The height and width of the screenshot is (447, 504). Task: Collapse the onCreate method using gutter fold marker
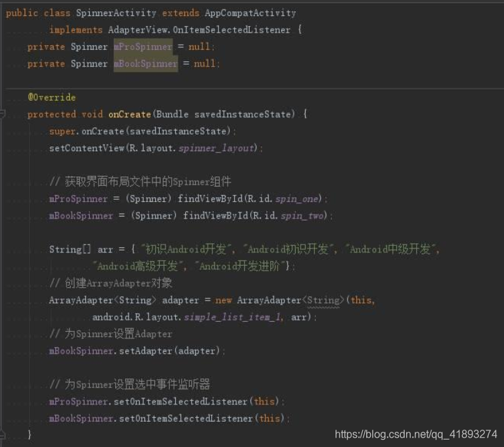[2, 114]
